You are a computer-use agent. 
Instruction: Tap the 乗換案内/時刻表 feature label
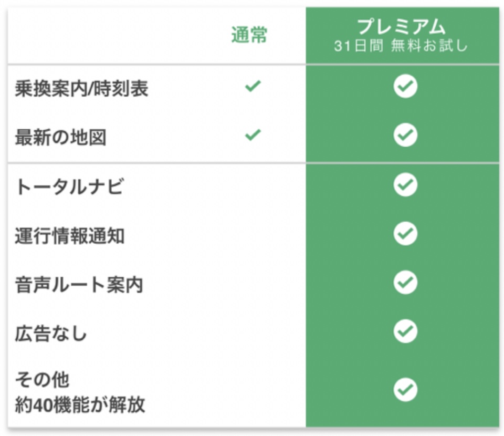(x=82, y=88)
